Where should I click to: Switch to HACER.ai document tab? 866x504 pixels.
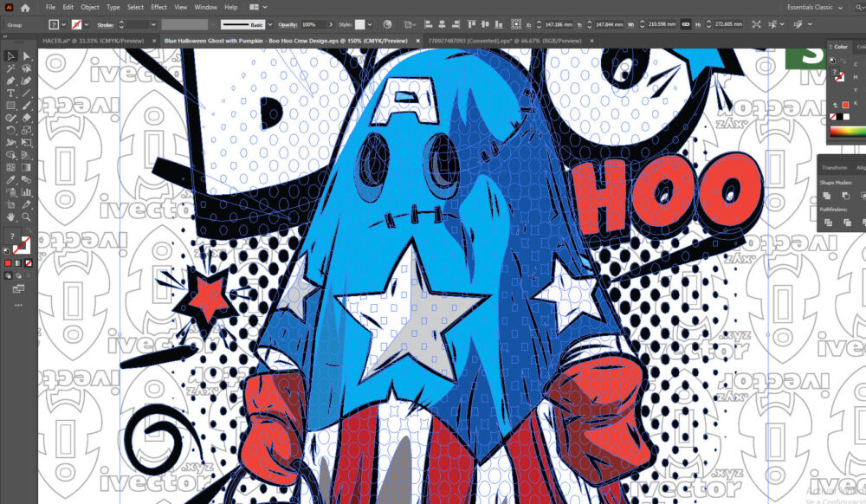[x=93, y=41]
